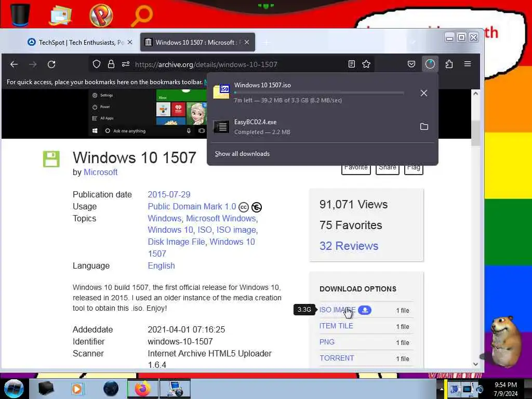Open the Firefox hamburger menu
The height and width of the screenshot is (399, 532).
pyautogui.click(x=468, y=64)
